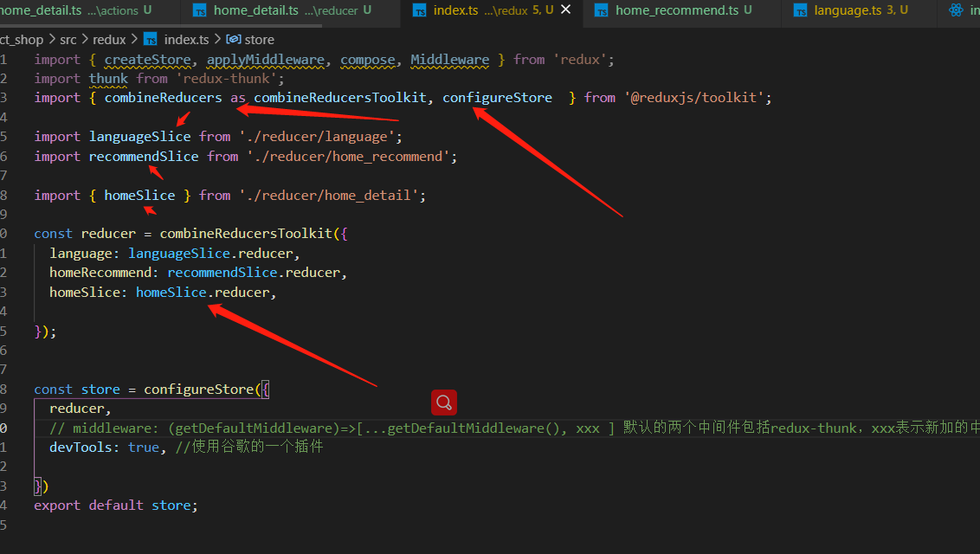Click 'redux-thunk' module string
The height and width of the screenshot is (554, 980).
tap(226, 79)
